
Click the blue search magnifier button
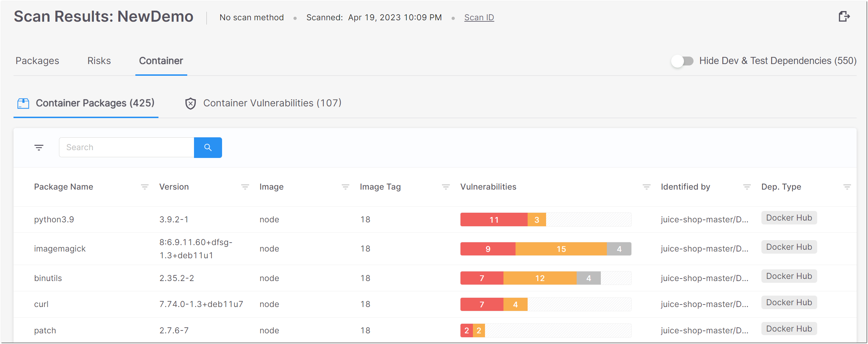(x=208, y=147)
